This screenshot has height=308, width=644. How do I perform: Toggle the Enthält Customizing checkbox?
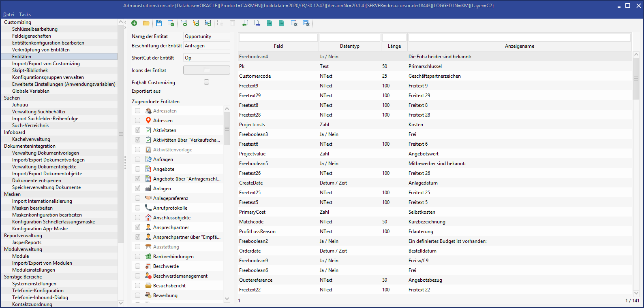206,82
